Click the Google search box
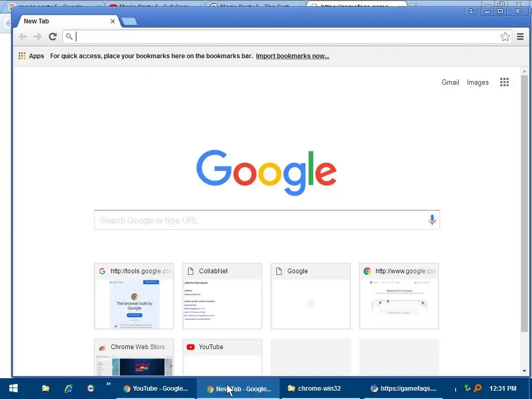This screenshot has width=532, height=399. tap(267, 220)
